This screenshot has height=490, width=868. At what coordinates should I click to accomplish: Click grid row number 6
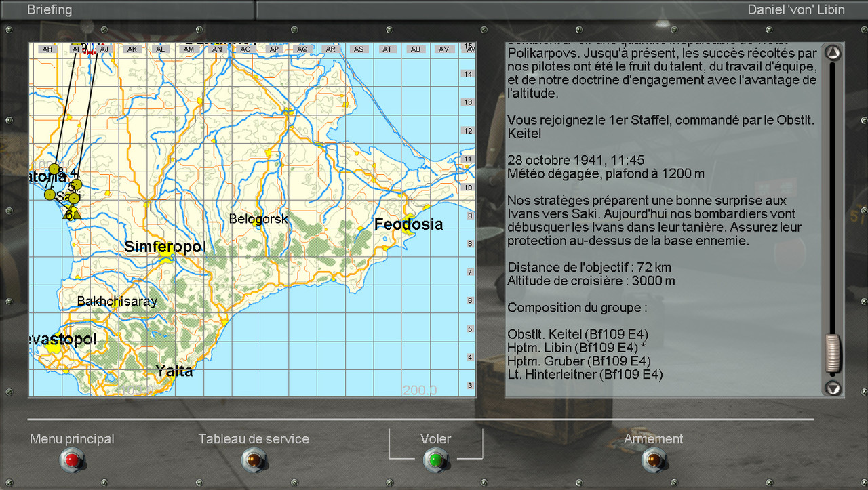click(x=469, y=300)
